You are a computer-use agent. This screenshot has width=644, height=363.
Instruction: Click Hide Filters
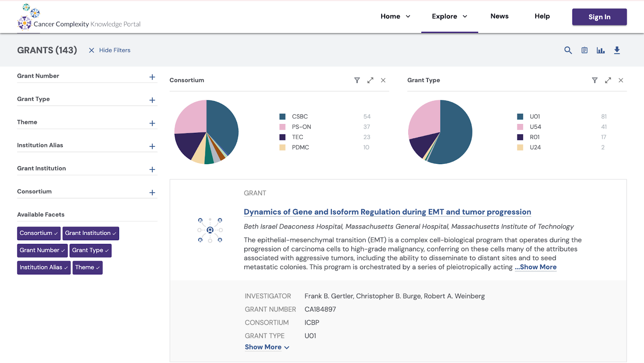click(x=110, y=50)
